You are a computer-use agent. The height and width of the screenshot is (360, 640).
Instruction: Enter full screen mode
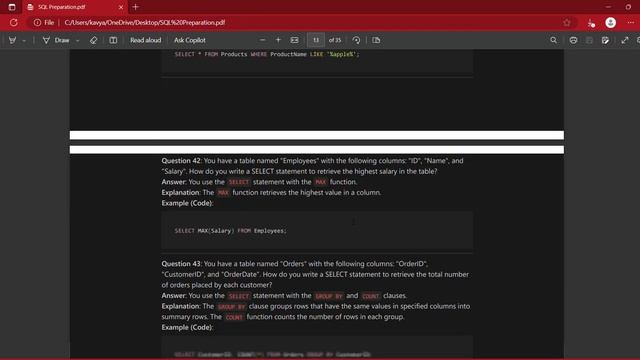(625, 40)
